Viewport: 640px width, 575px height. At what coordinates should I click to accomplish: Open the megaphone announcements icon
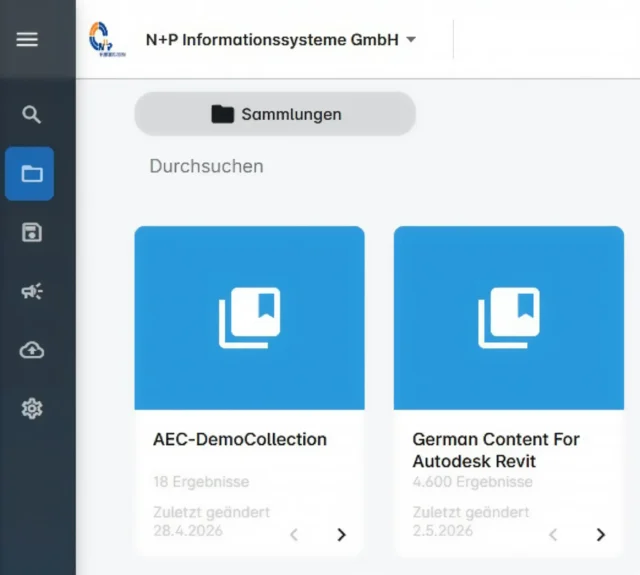(31, 291)
